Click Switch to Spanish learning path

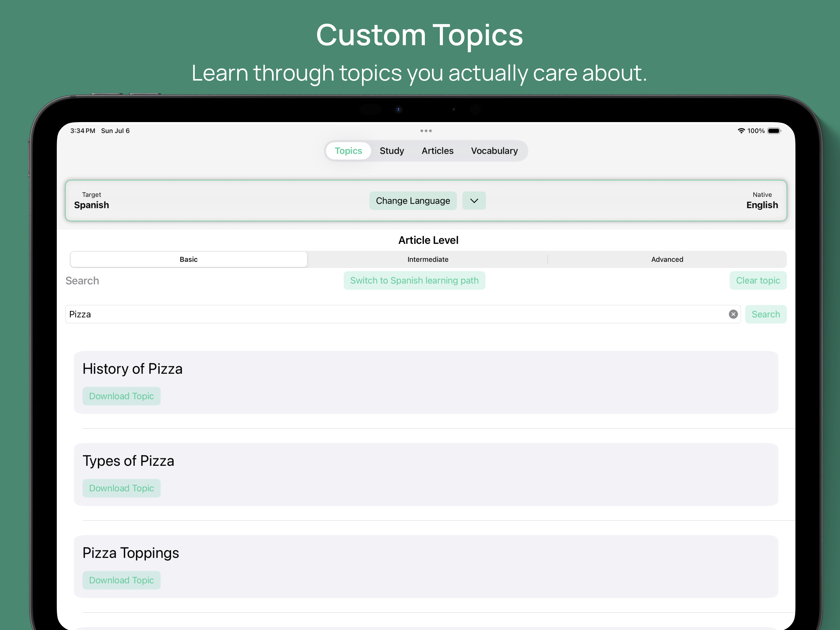[x=414, y=280]
